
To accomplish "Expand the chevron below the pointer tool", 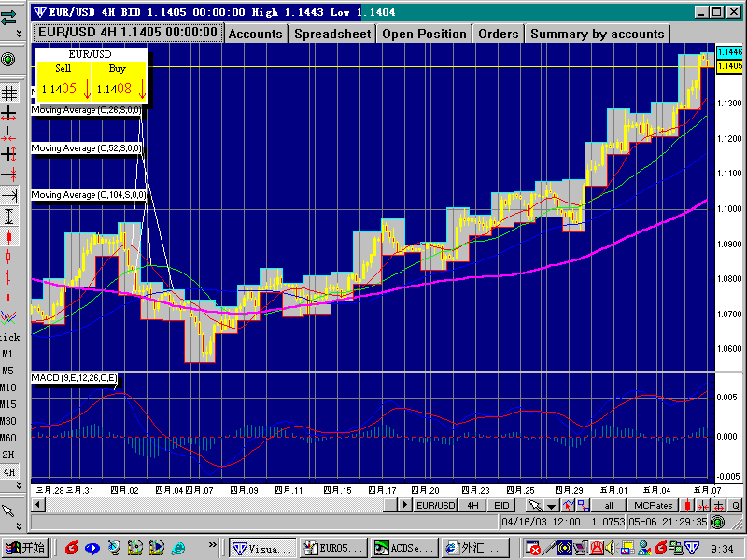I will pyautogui.click(x=19, y=525).
